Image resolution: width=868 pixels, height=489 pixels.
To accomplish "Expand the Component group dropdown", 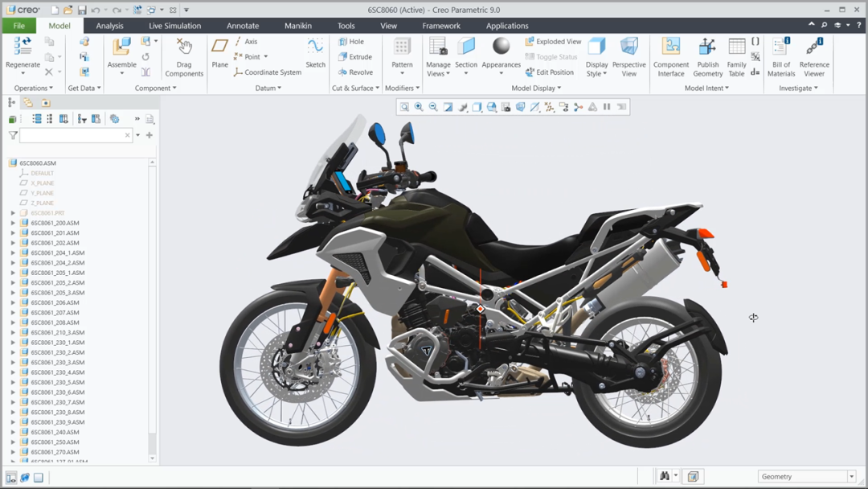I will pyautogui.click(x=156, y=88).
